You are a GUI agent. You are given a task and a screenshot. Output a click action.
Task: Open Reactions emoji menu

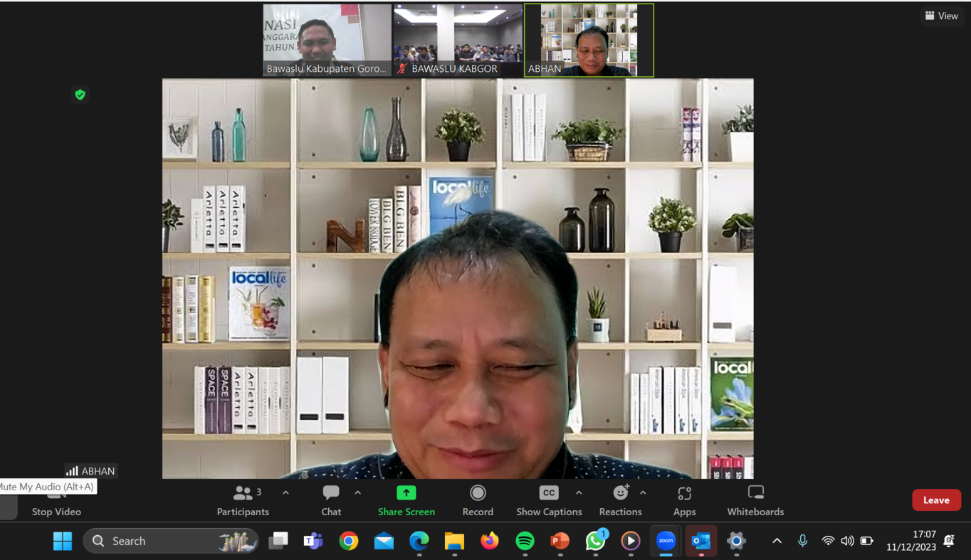(x=620, y=500)
